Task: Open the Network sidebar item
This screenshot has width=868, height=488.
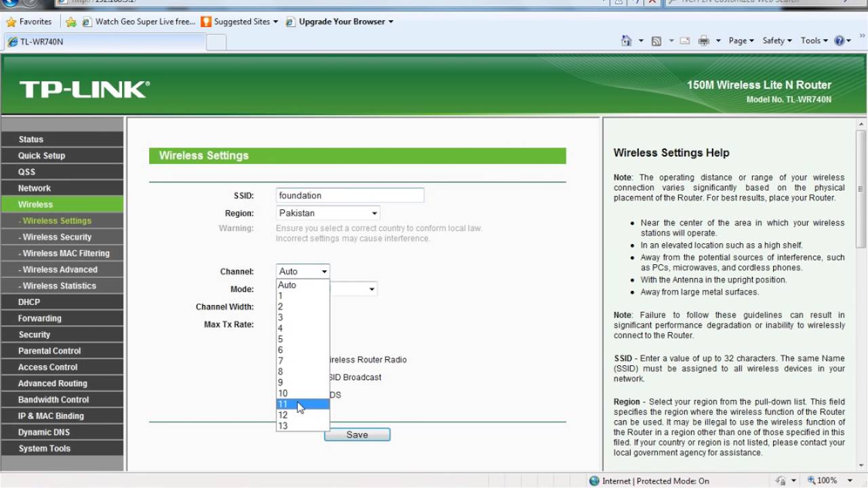Action: [x=62, y=188]
